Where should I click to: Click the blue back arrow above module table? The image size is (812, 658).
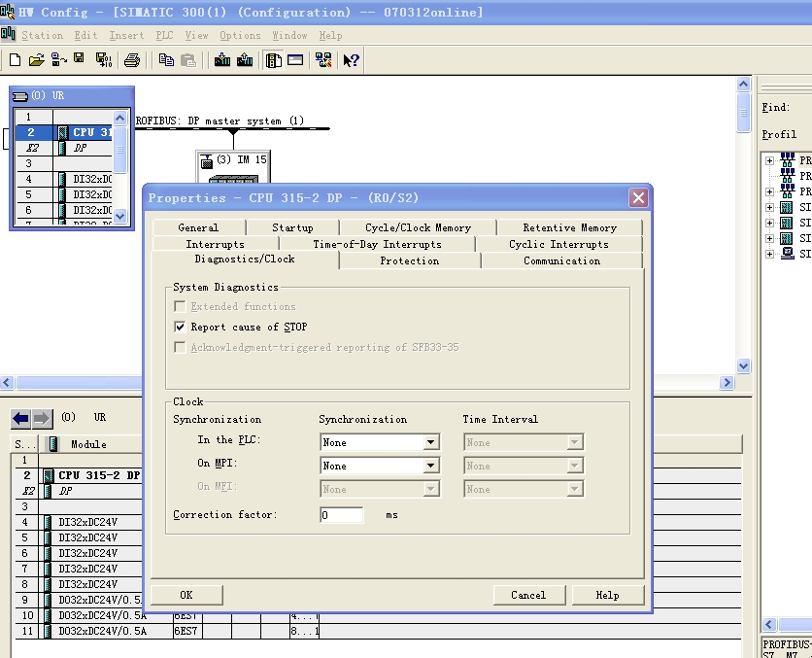pos(20,419)
